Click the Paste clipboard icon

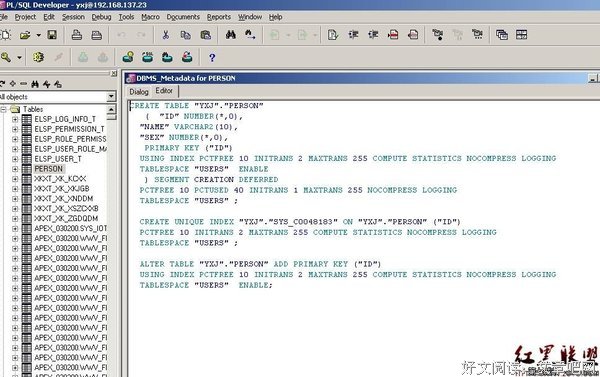(205, 35)
